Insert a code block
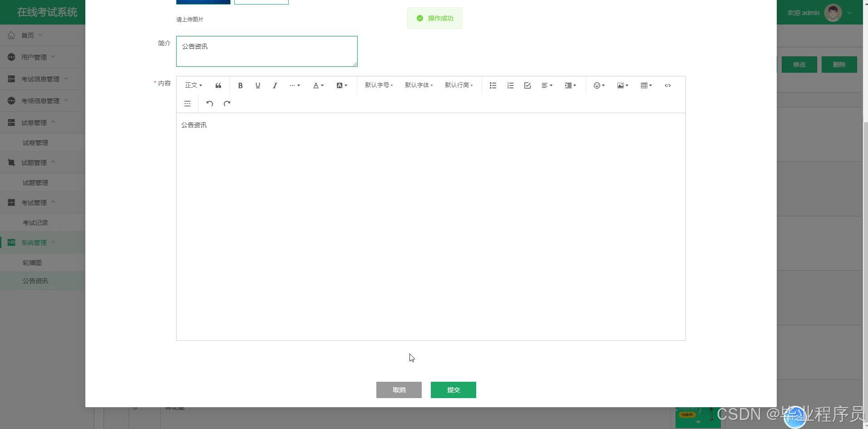This screenshot has width=868, height=429. (x=668, y=85)
